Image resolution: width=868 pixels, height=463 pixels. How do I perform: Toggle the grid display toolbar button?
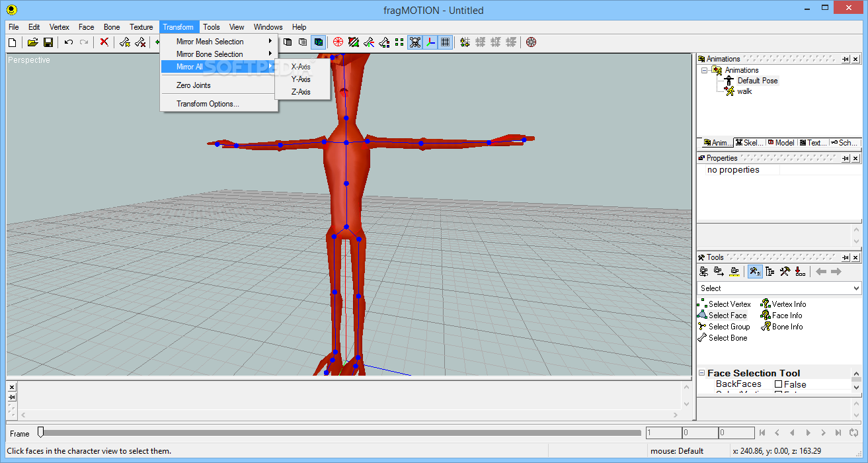446,42
